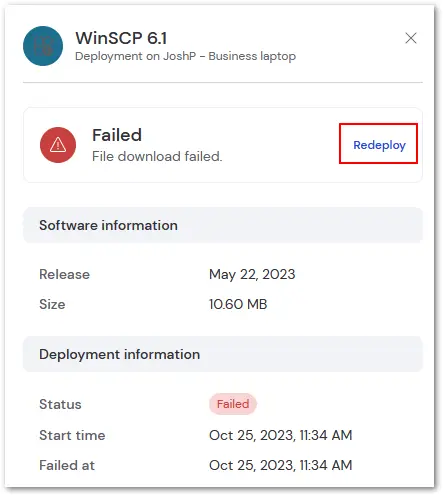Click the Failed at timestamp value
Viewport: 443px width, 496px height.
point(280,465)
